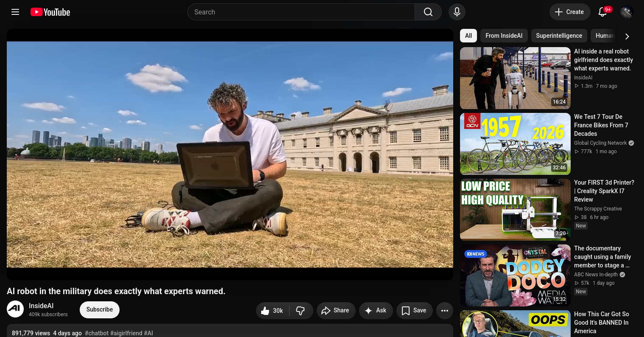Click the video title text
Image resolution: width=644 pixels, height=337 pixels.
(x=116, y=291)
